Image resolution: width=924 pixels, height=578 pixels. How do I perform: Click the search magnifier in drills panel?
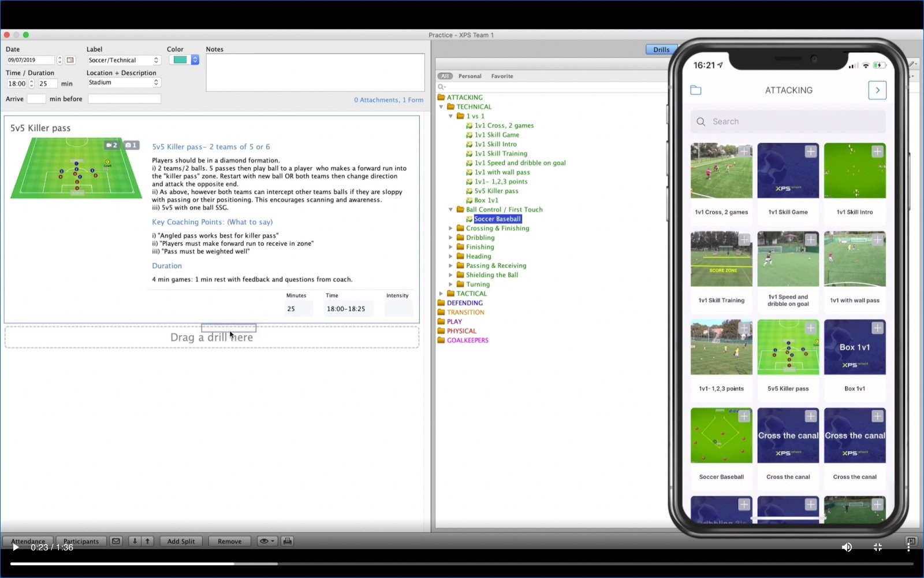tap(442, 87)
